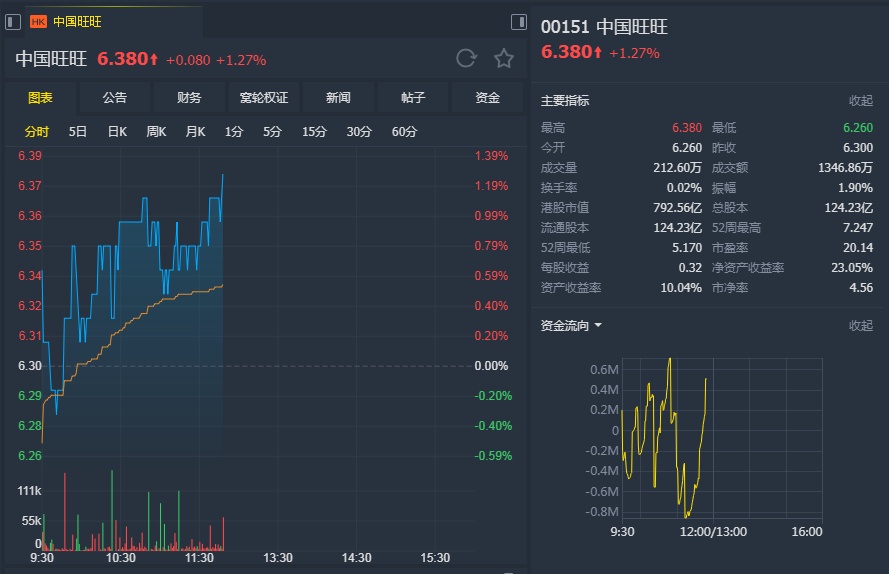Click the 市净率 value 4.56
This screenshot has width=889, height=574.
point(861,288)
